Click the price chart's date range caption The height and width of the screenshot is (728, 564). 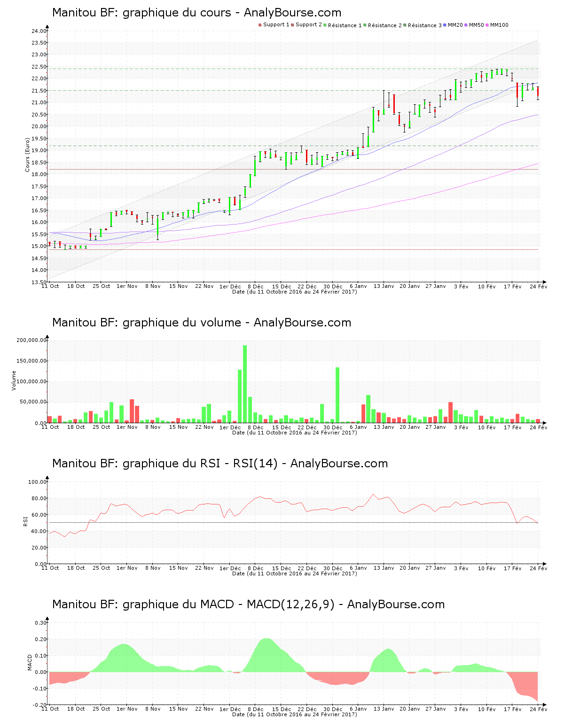pos(295,292)
